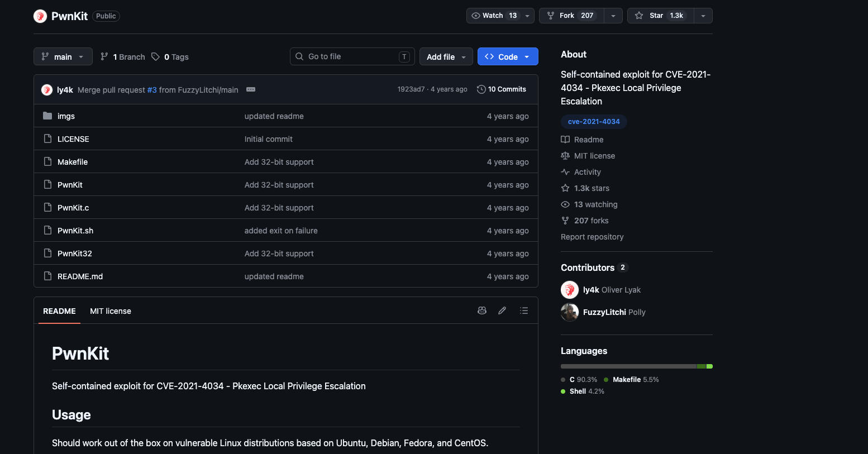The width and height of the screenshot is (868, 454).
Task: Click the file icon beside Makefile
Action: (47, 161)
